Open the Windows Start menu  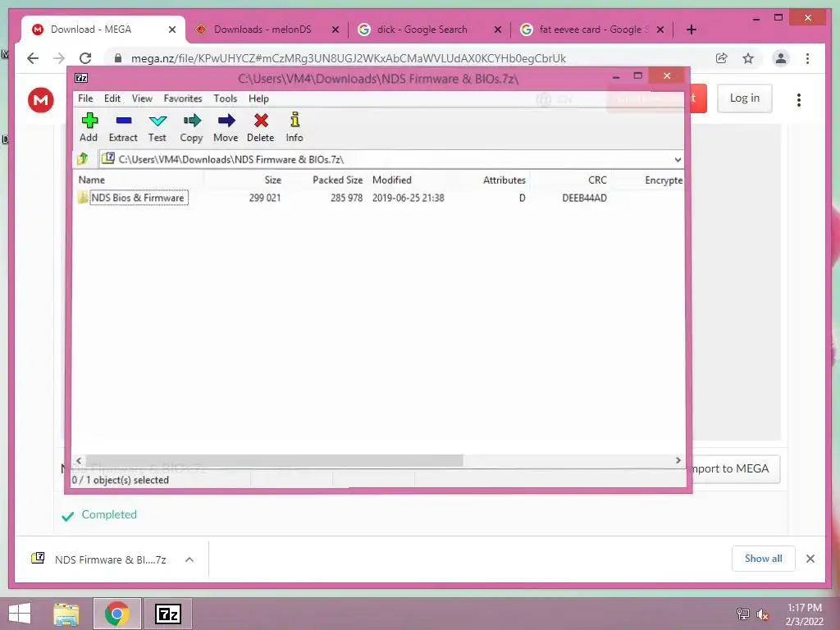pyautogui.click(x=20, y=614)
